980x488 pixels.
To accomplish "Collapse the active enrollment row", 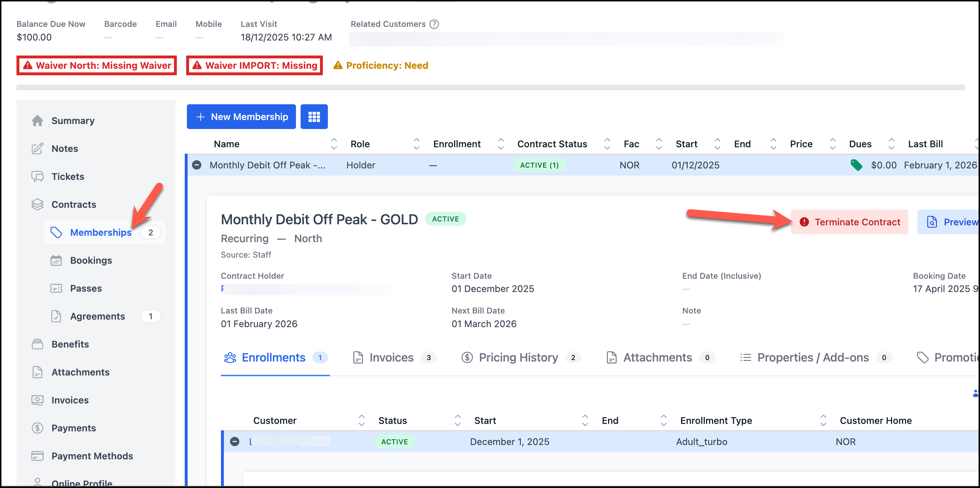I will [235, 441].
